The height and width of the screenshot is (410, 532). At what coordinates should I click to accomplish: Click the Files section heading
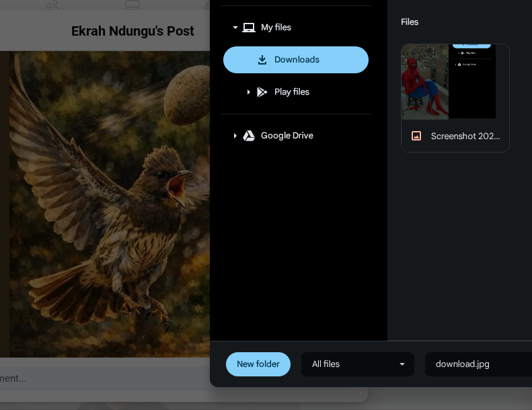pos(410,22)
